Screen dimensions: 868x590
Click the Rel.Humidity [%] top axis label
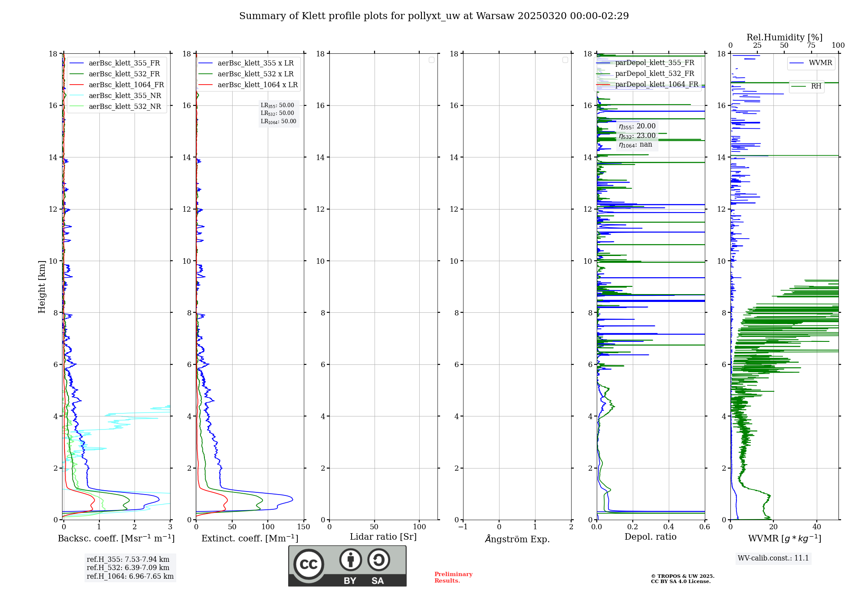point(785,37)
